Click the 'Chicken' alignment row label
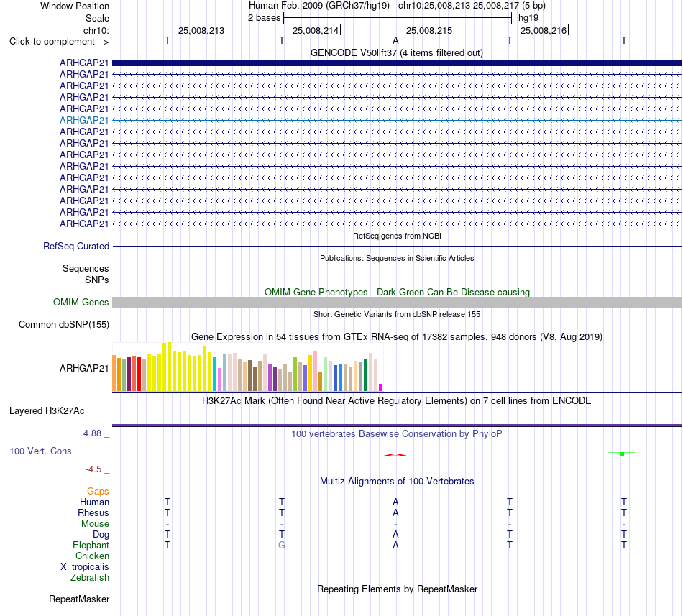 coord(92,556)
